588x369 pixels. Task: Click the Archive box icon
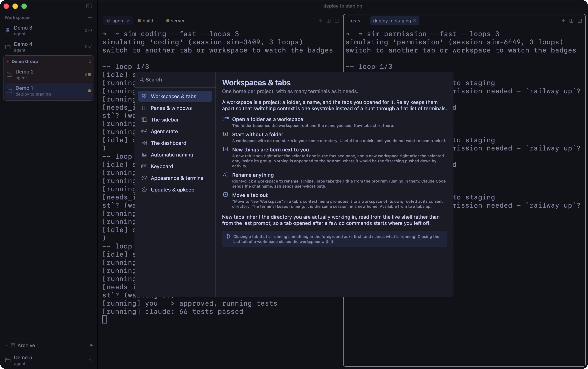pyautogui.click(x=13, y=345)
